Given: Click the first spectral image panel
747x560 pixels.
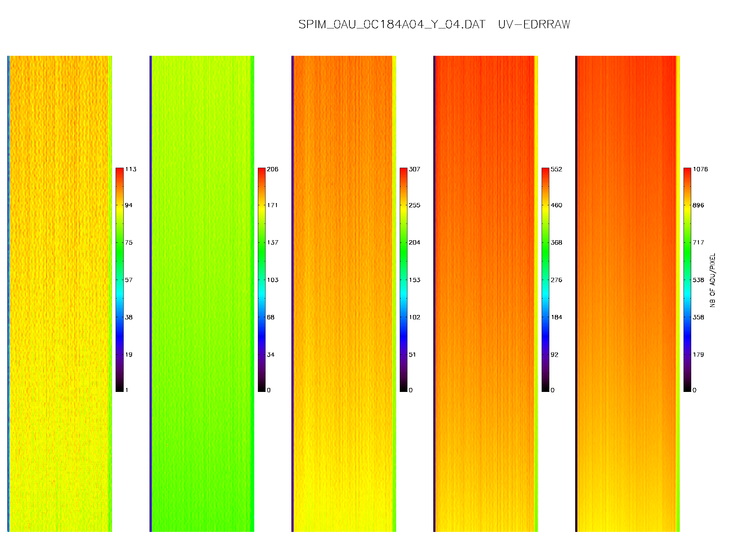Looking at the screenshot, I should [x=60, y=293].
